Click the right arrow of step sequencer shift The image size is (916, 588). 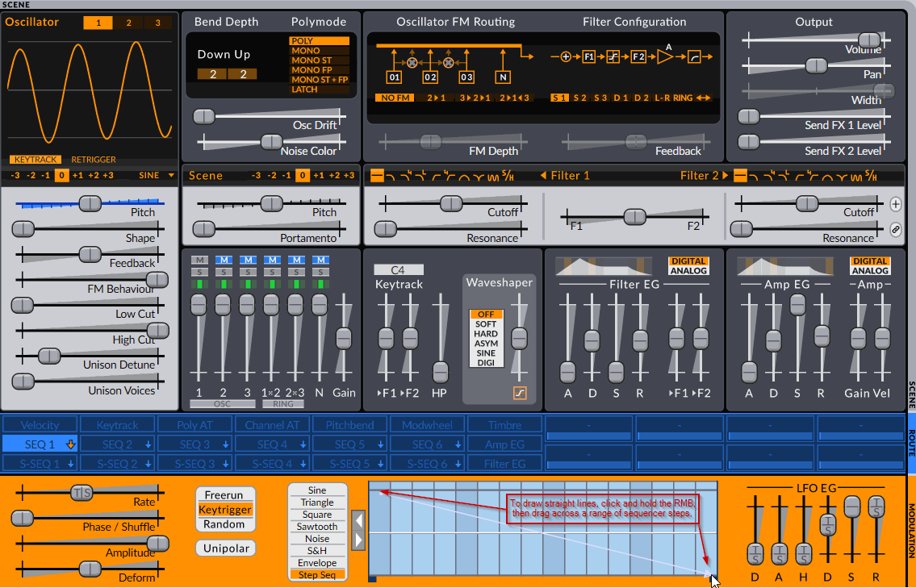358,540
